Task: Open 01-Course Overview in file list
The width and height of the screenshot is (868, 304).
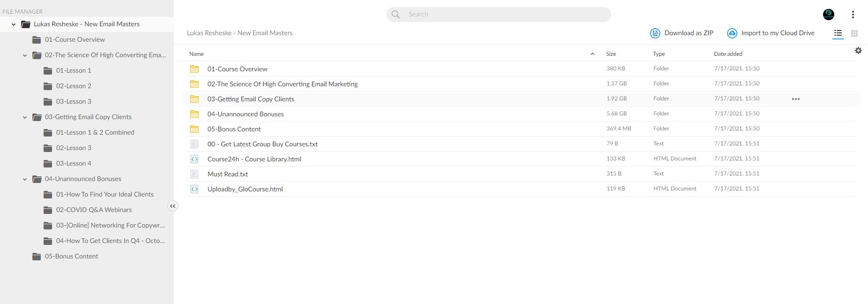Action: click(237, 69)
